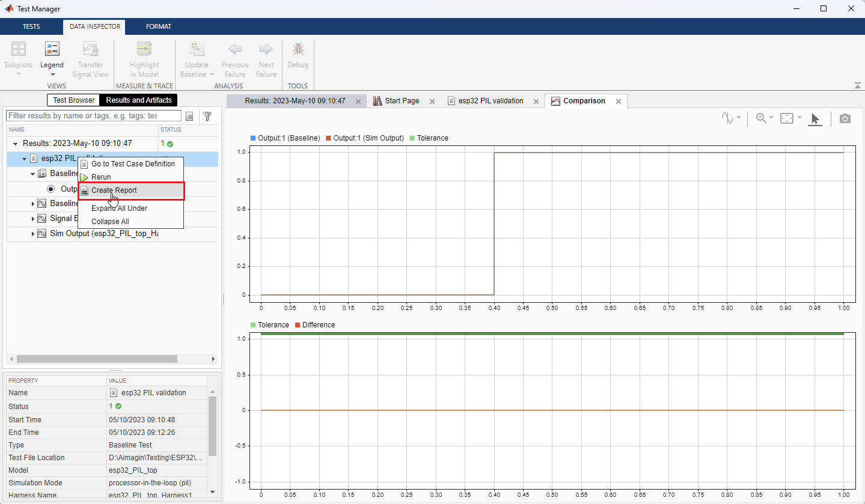Choose Collapse All menu item
This screenshot has height=504, width=865.
[131, 222]
